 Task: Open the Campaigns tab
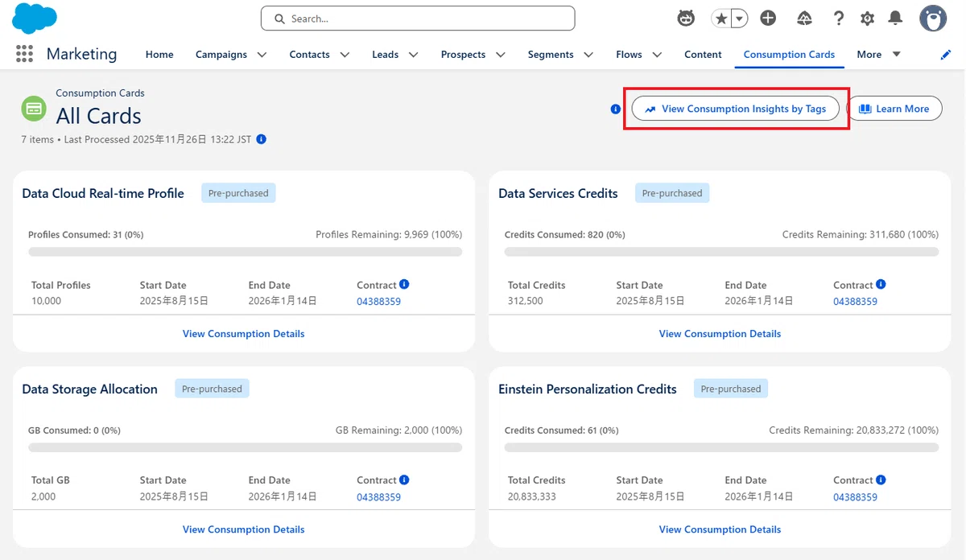[221, 55]
